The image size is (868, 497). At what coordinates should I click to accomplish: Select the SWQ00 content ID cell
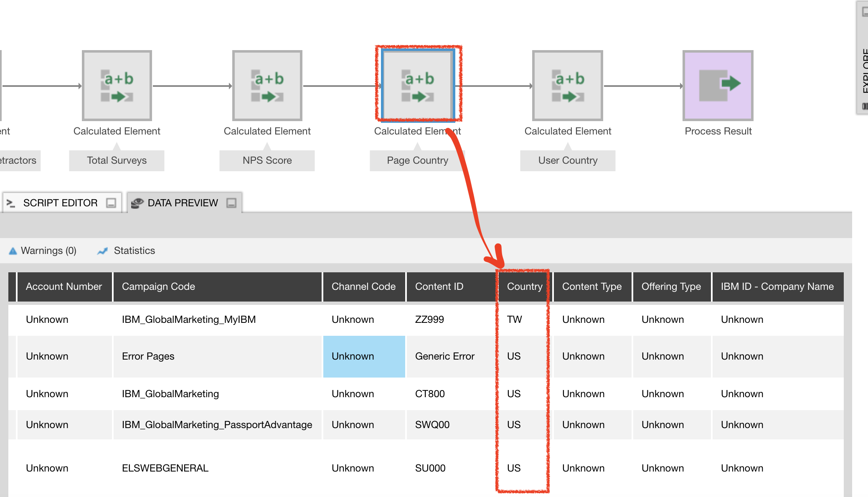click(x=452, y=425)
